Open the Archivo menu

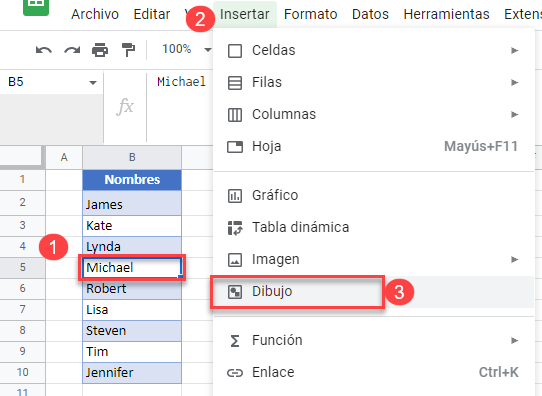95,15
